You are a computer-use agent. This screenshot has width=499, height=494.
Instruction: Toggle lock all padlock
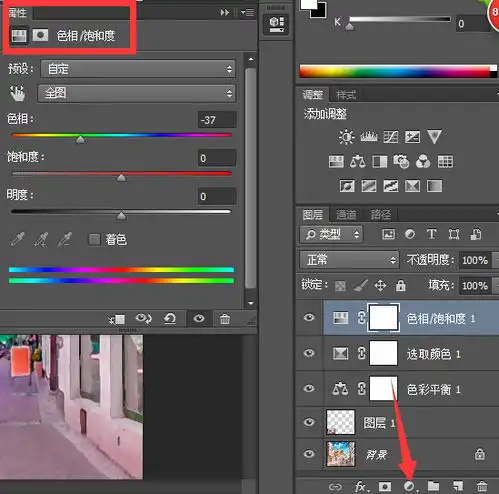tap(401, 285)
